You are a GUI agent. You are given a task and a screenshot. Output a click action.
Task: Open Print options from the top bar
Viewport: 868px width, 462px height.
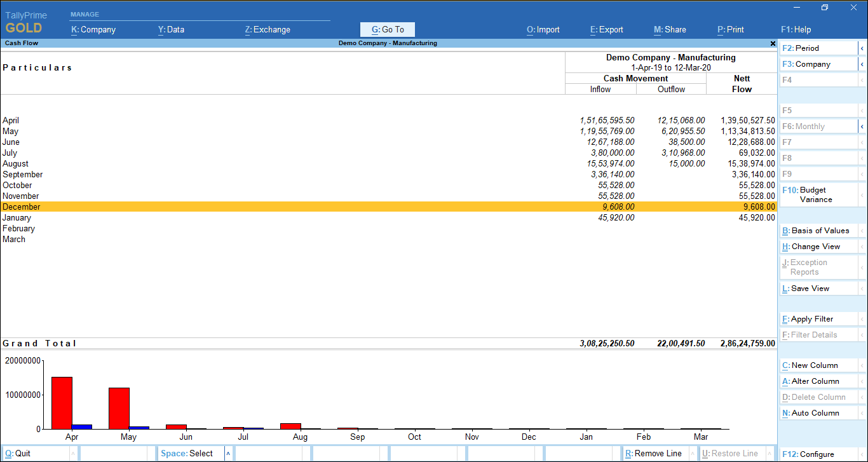point(730,29)
